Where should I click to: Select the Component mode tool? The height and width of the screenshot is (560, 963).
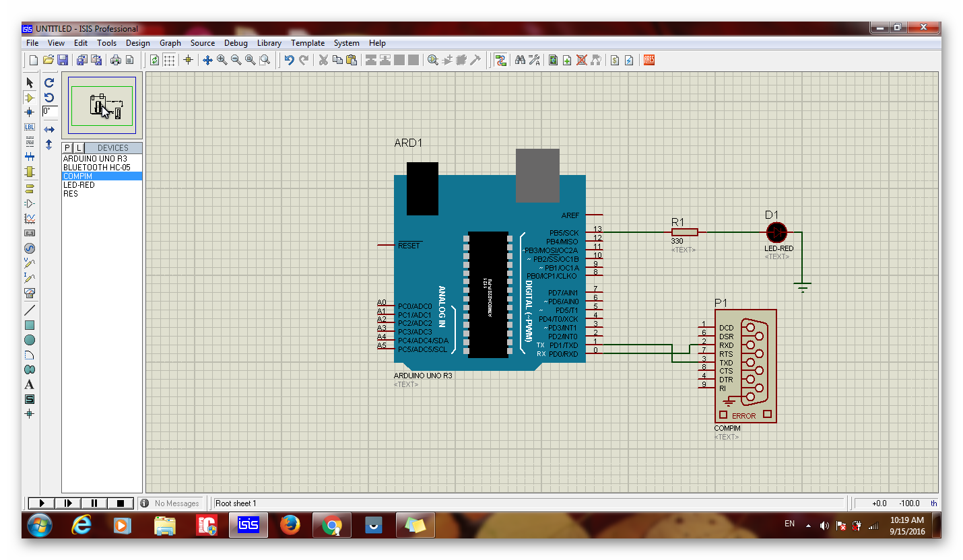[x=29, y=97]
